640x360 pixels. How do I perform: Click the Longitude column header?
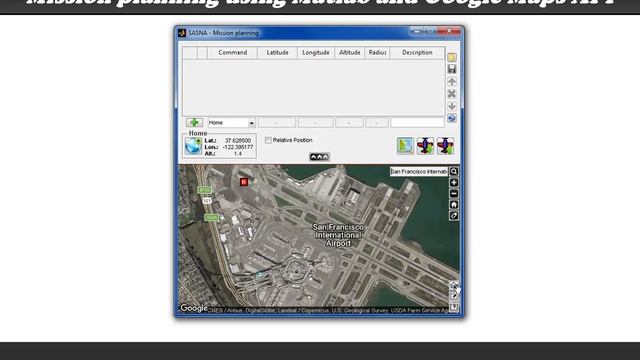point(316,53)
